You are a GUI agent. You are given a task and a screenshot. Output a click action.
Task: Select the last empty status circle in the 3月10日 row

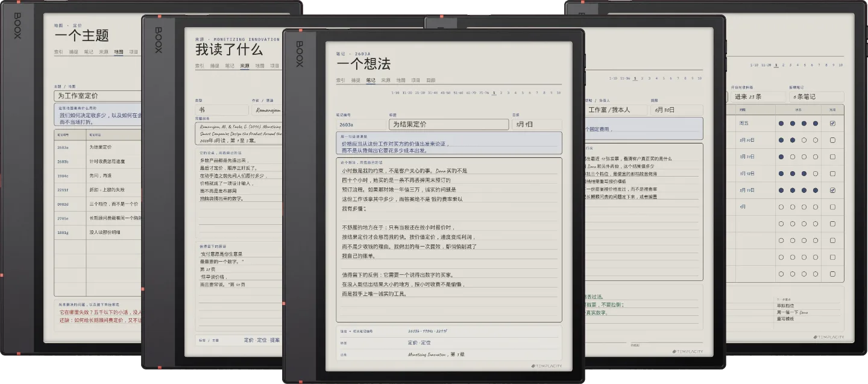point(816,140)
